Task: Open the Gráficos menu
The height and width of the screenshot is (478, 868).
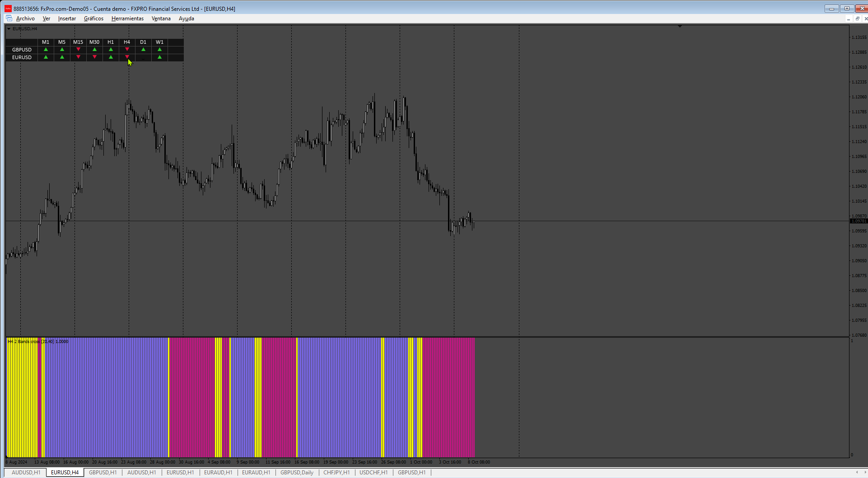Action: tap(93, 19)
